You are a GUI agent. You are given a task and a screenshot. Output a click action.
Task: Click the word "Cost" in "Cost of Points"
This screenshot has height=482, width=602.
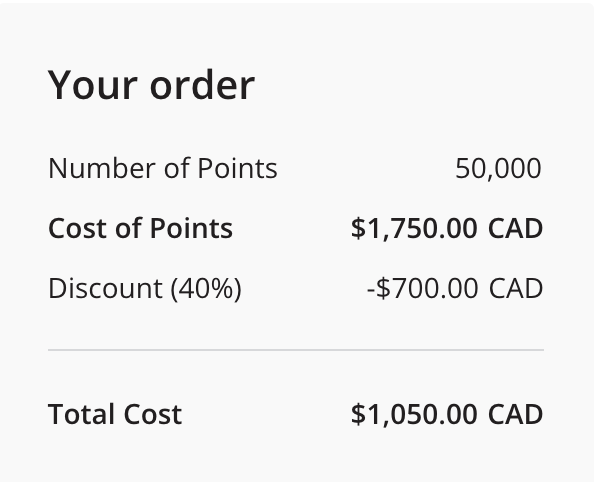77,228
